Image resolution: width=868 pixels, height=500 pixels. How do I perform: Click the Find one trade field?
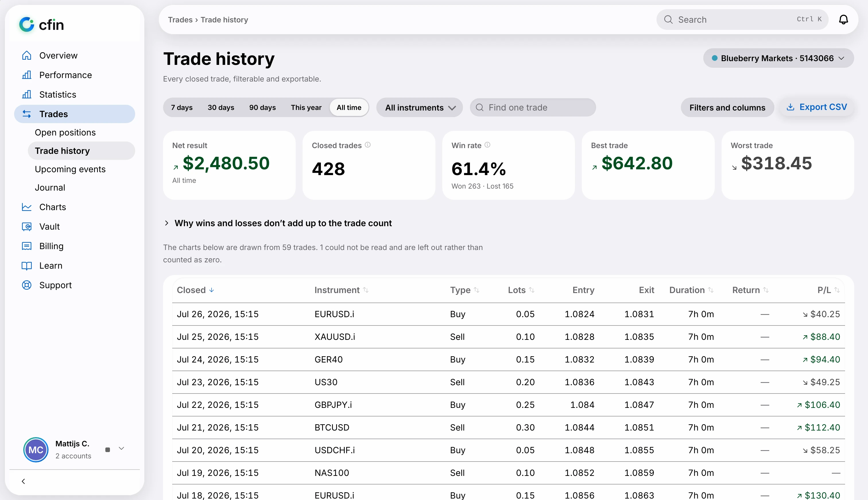[533, 107]
